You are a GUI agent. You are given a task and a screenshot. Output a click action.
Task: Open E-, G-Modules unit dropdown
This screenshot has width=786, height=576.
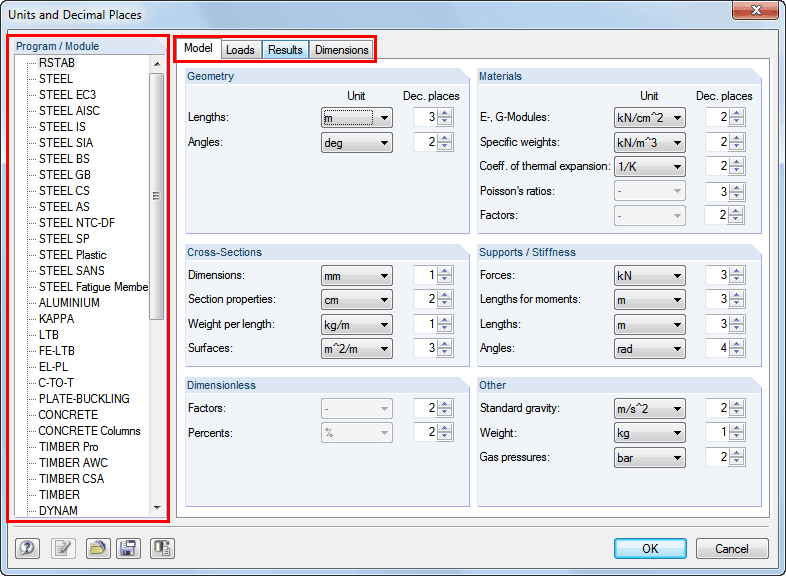650,118
